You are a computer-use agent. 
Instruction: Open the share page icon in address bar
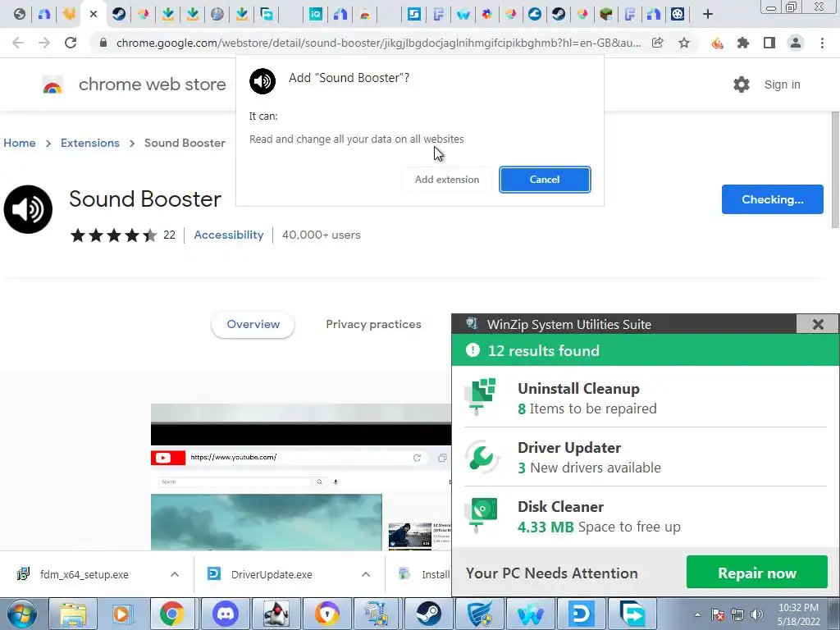(x=657, y=43)
